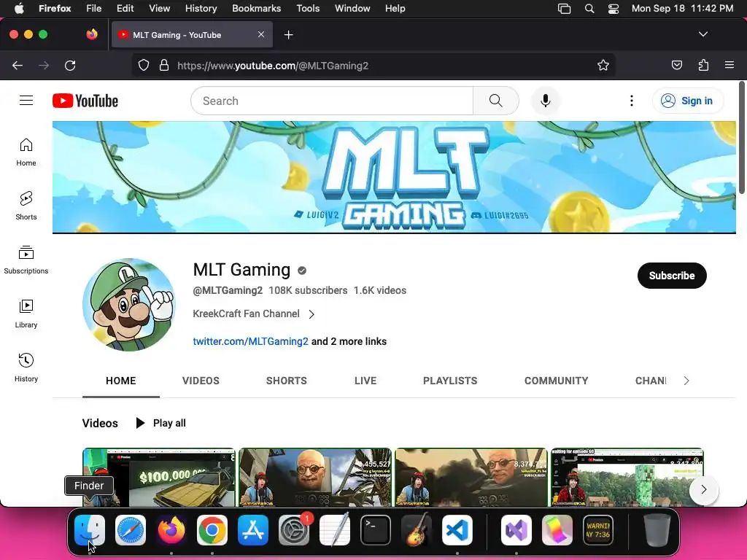Image resolution: width=747 pixels, height=560 pixels.
Task: Open macOS Control Center
Action: pyautogui.click(x=613, y=9)
